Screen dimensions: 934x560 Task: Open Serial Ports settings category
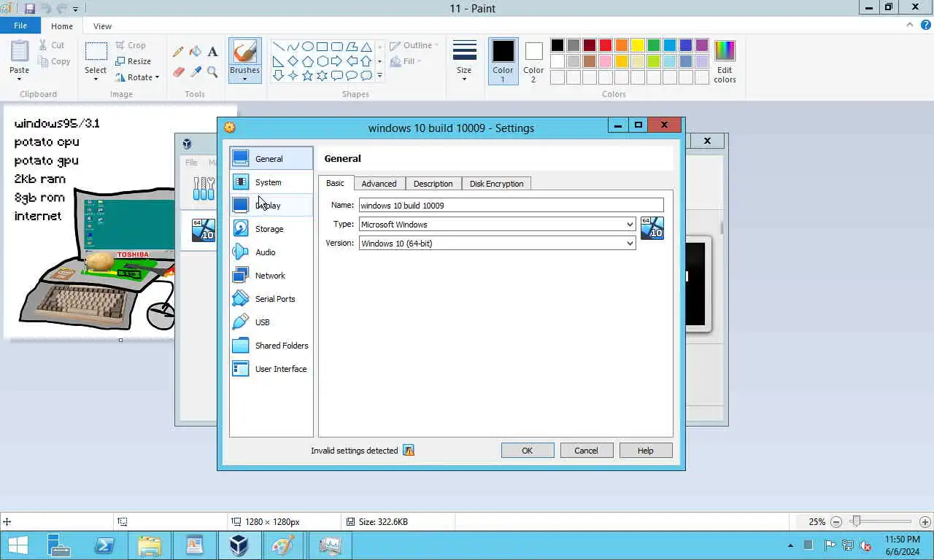271,299
